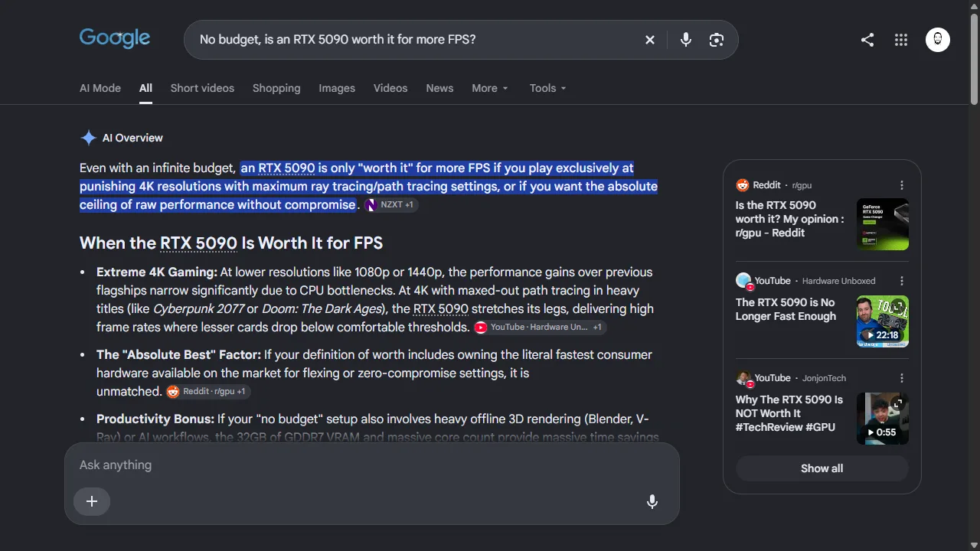This screenshot has height=551, width=980.
Task: Play the 0:55 JonjonTech video thumbnail
Action: click(x=883, y=419)
